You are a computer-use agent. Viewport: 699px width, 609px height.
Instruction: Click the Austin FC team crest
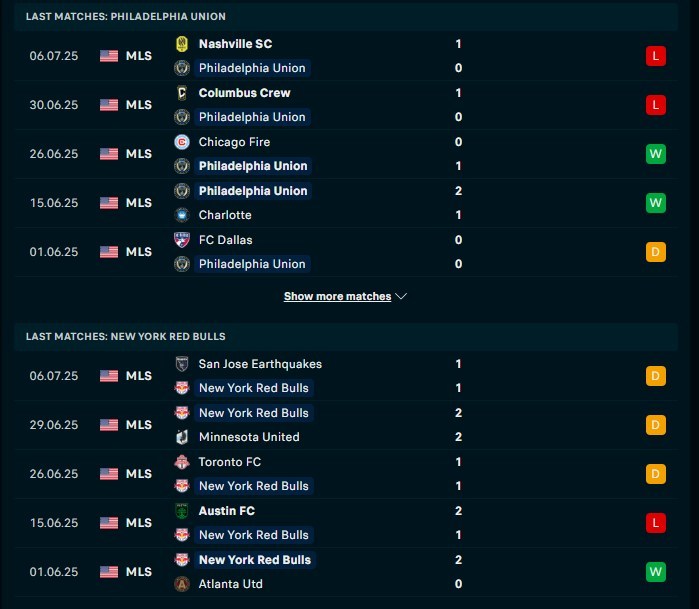pyautogui.click(x=182, y=511)
